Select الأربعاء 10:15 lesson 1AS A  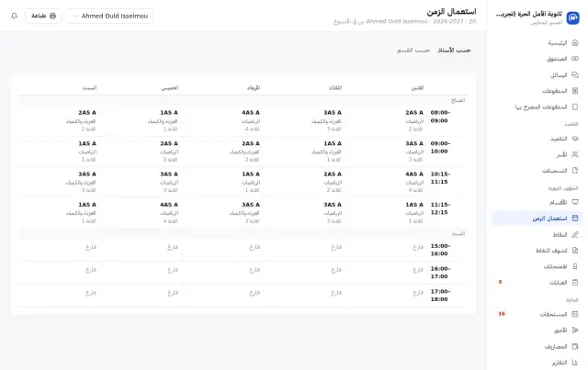251,182
